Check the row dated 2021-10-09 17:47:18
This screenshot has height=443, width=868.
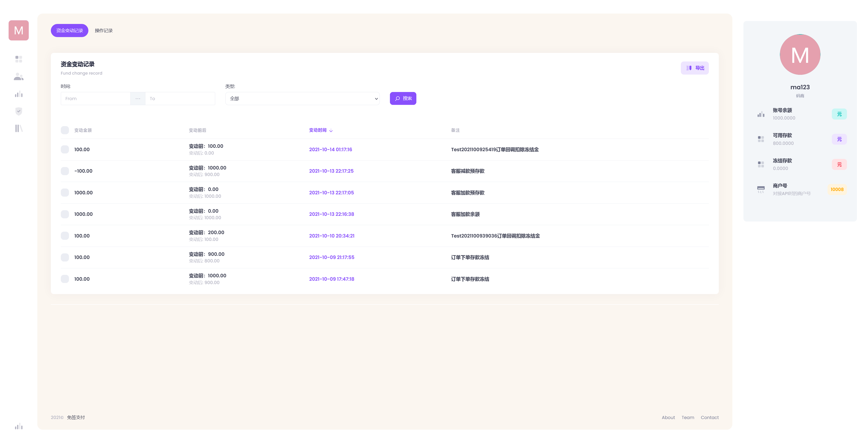[x=65, y=279]
